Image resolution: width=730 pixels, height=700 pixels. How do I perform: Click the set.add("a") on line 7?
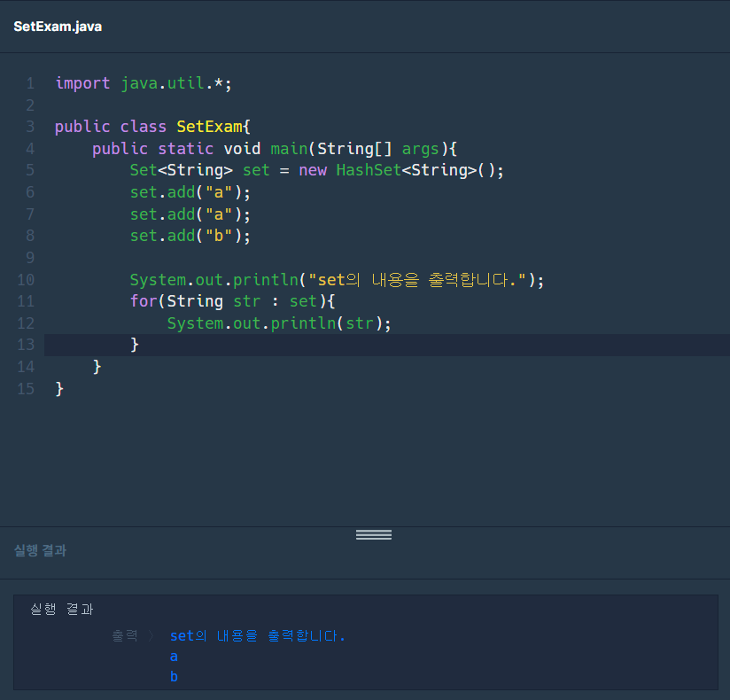tap(190, 214)
